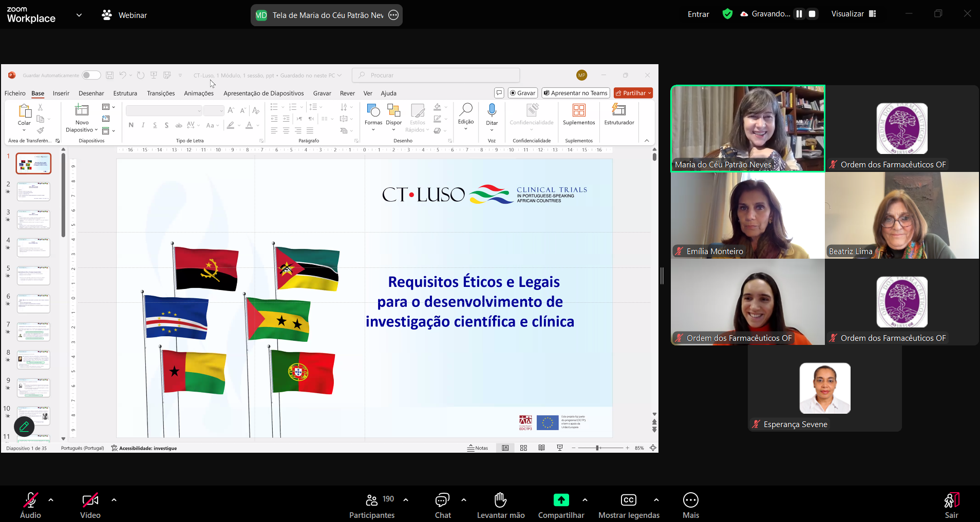Toggle the Zoom Áudio microphone

click(31, 506)
